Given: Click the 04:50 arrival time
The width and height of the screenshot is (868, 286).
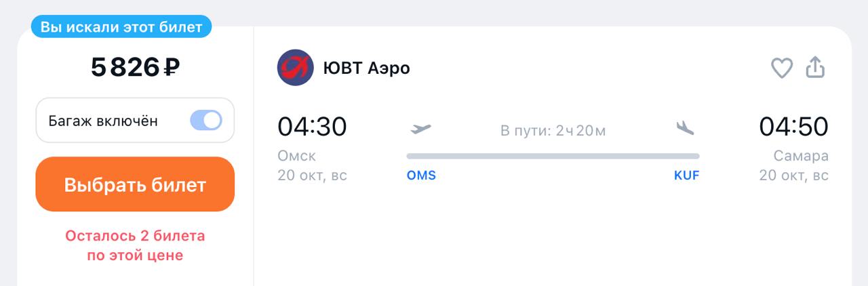Looking at the screenshot, I should click(x=793, y=127).
